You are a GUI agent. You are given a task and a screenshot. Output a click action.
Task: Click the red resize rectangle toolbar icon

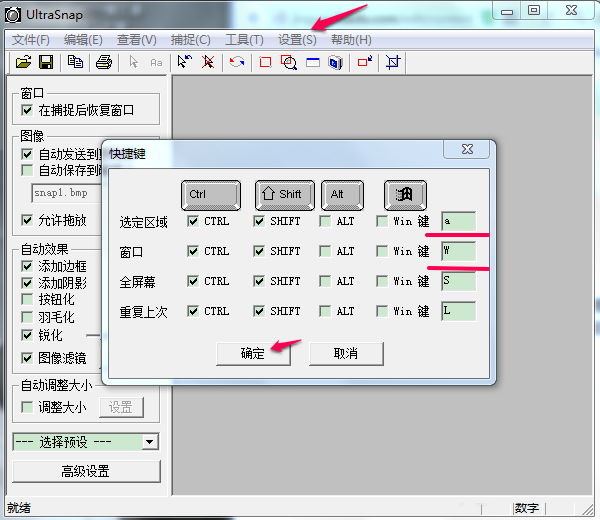[x=365, y=62]
